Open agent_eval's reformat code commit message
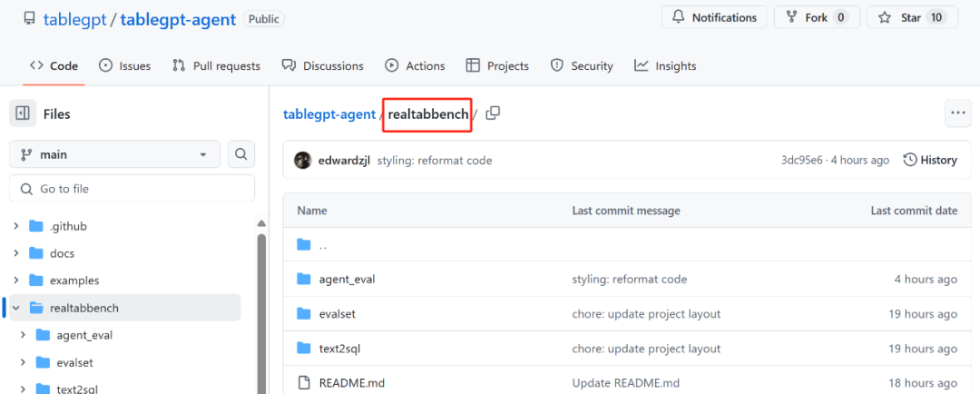980x394 pixels. point(630,279)
